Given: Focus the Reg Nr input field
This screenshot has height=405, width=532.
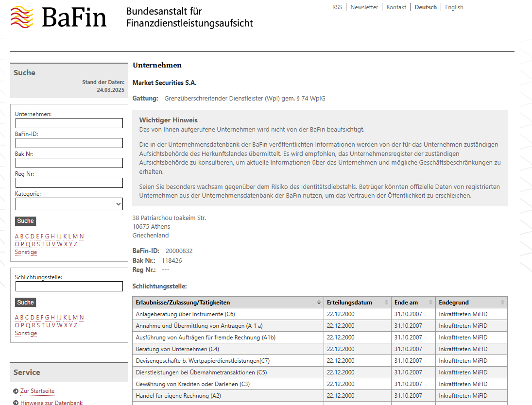Looking at the screenshot, I should coord(69,183).
